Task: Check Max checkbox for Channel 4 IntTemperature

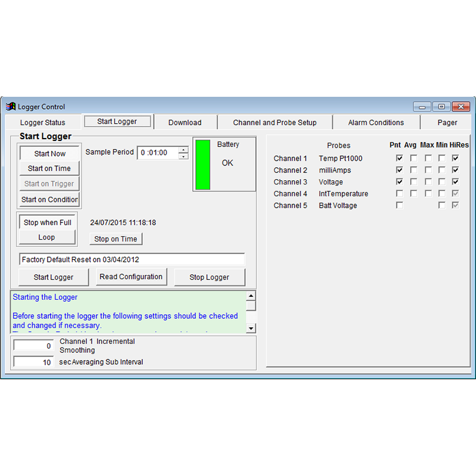Action: tap(428, 194)
